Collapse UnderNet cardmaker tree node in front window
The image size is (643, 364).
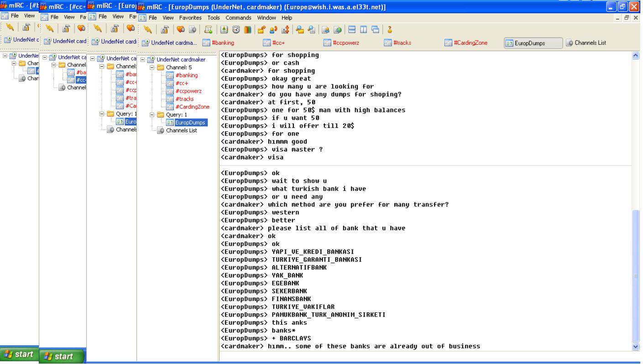coord(143,59)
